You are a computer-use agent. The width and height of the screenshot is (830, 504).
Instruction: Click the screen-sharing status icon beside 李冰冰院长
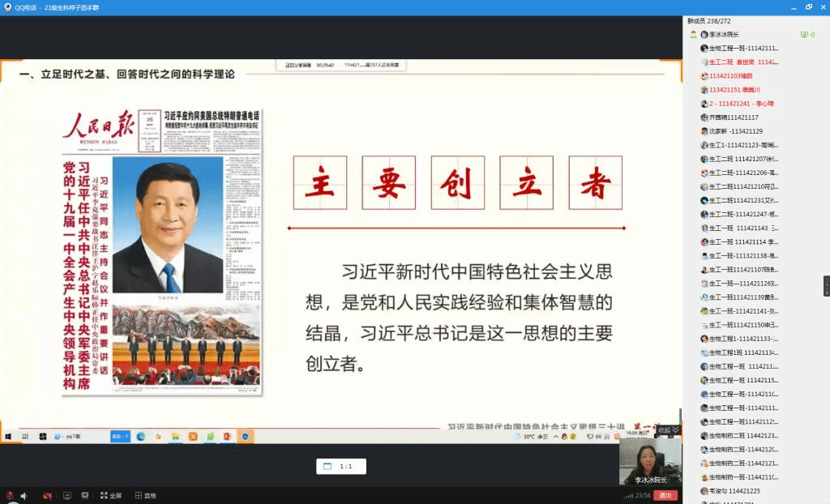tap(806, 35)
